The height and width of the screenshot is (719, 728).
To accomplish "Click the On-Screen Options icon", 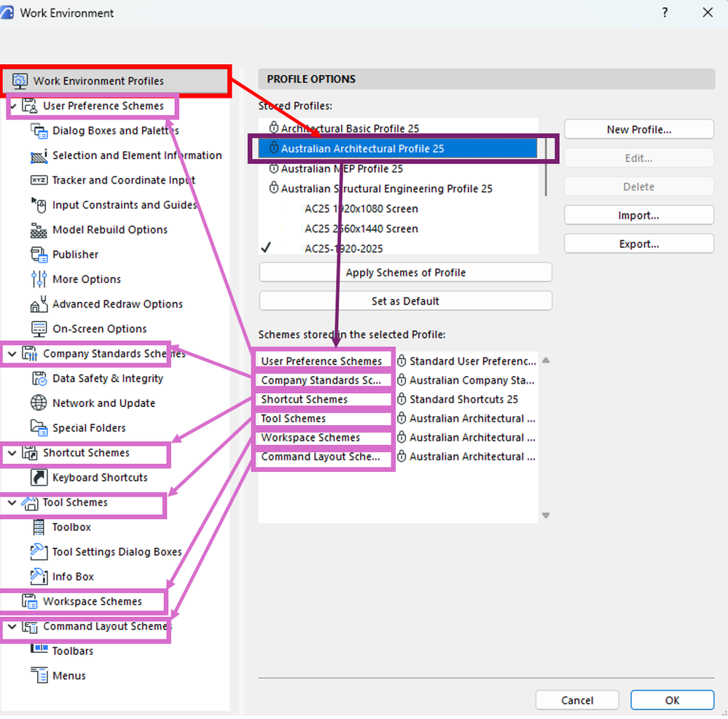I will pyautogui.click(x=39, y=329).
